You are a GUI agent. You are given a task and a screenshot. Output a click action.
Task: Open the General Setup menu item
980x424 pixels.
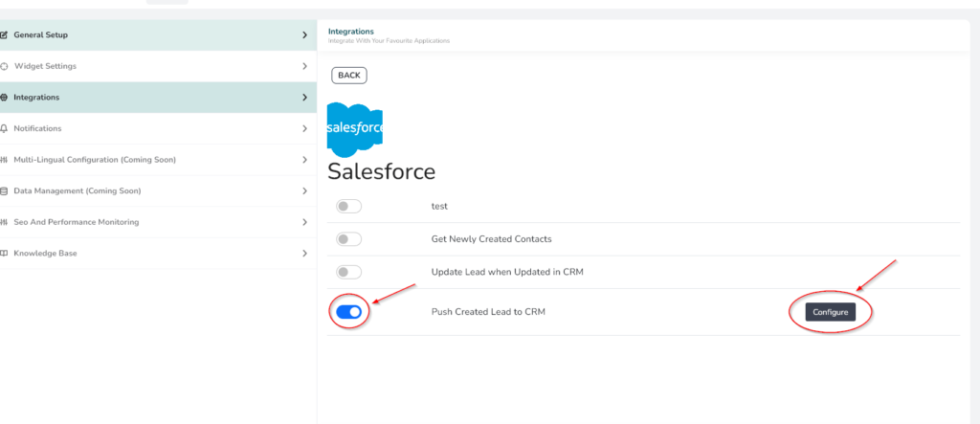pyautogui.click(x=158, y=35)
